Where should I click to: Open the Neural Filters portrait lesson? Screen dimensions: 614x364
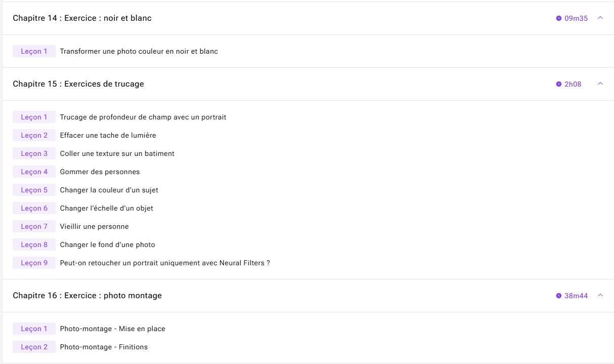165,263
